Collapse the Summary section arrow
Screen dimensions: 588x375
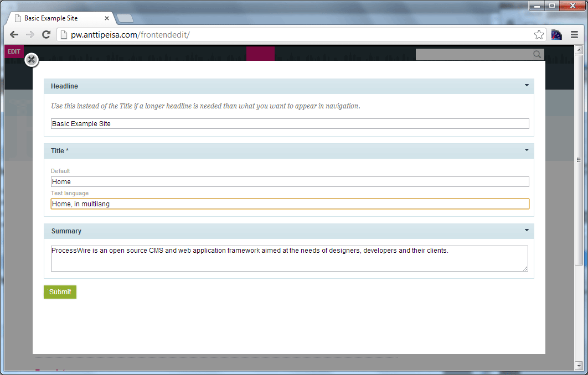(527, 230)
